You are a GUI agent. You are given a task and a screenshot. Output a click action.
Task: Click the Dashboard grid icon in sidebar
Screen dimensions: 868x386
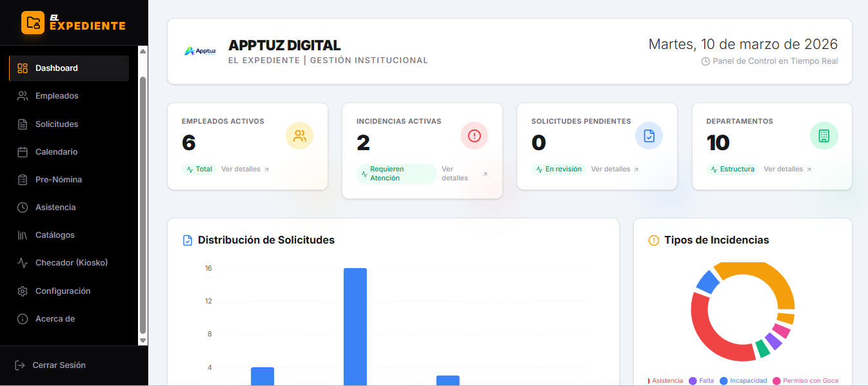(x=23, y=68)
